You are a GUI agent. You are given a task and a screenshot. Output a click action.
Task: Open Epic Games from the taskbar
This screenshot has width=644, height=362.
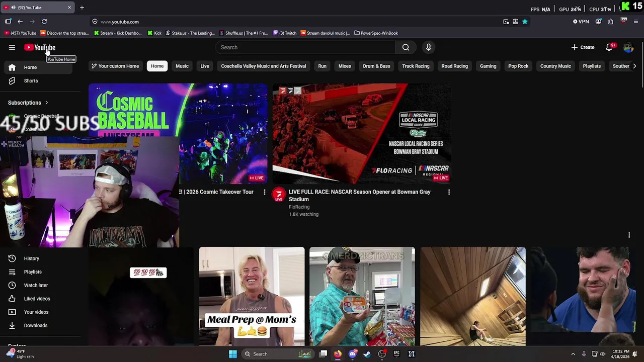396,354
